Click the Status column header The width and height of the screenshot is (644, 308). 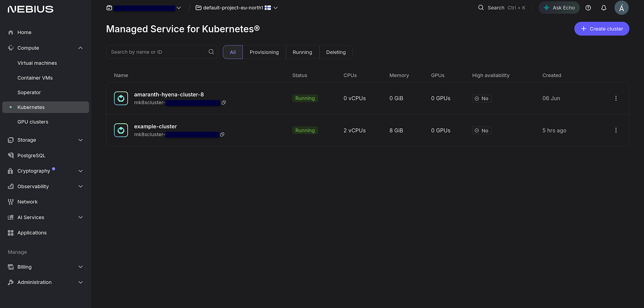coord(299,75)
